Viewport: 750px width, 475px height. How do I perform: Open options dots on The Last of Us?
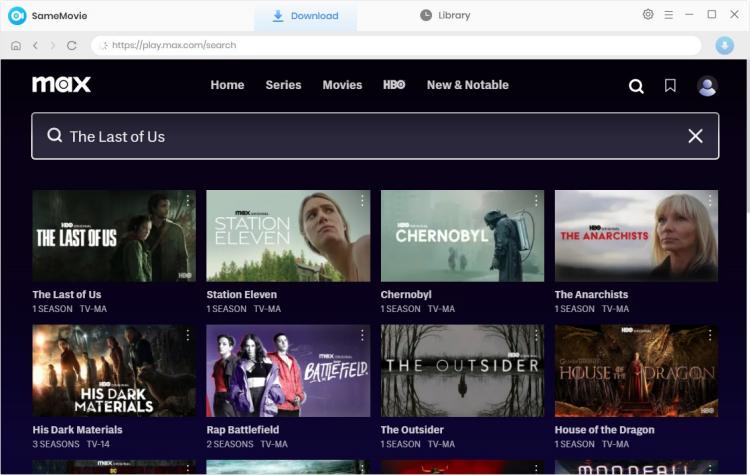[x=188, y=200]
